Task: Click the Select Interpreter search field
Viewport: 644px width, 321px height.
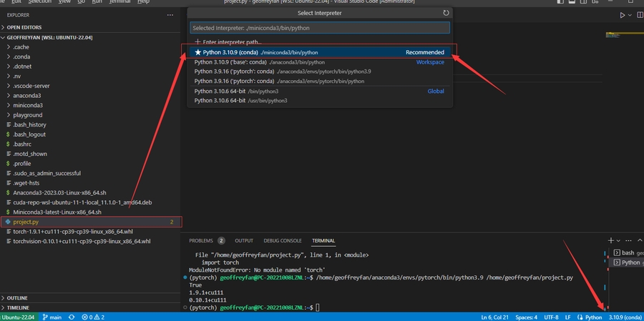Action: coord(319,28)
